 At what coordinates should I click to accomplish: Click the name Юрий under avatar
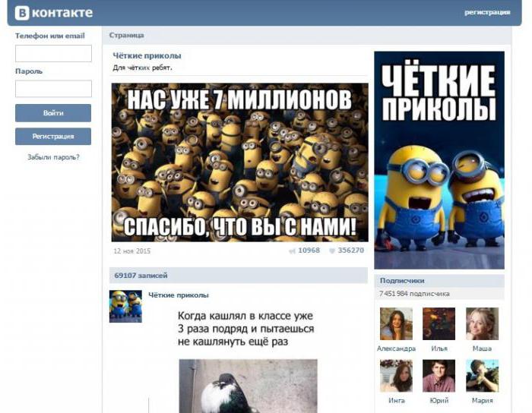click(x=439, y=400)
